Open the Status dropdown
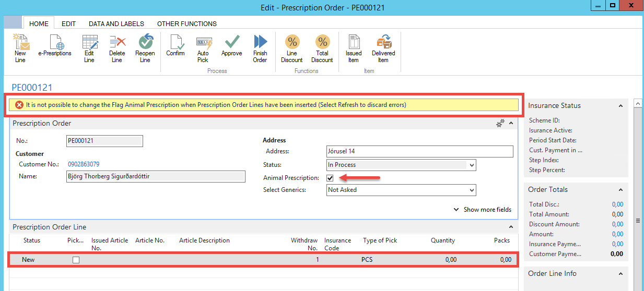644x291 pixels. [472, 165]
